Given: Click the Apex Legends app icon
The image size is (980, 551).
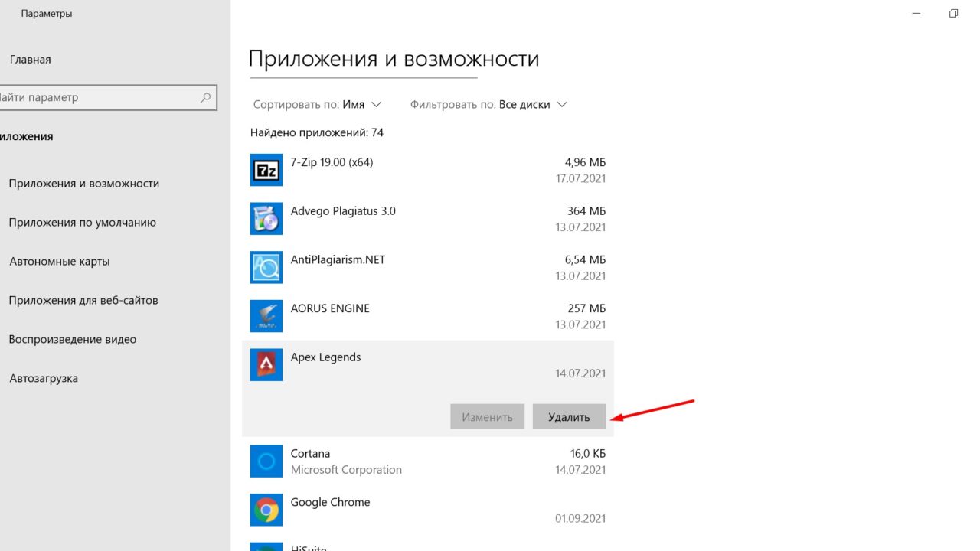Looking at the screenshot, I should pos(266,364).
